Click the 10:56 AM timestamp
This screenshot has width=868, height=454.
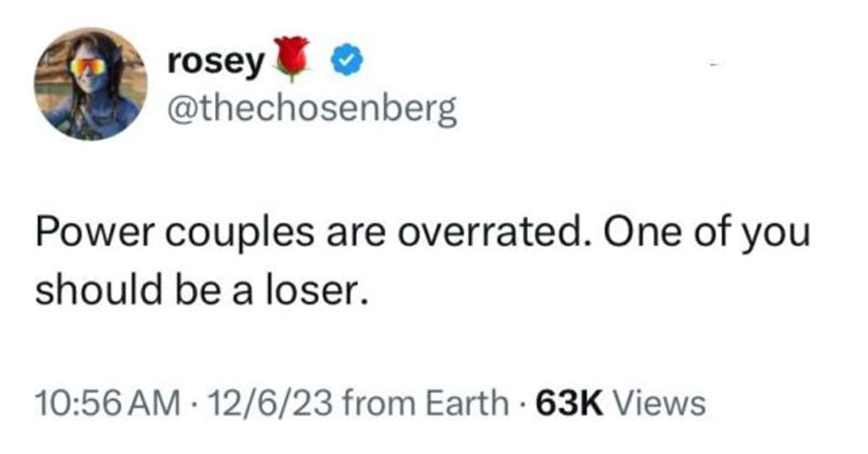pyautogui.click(x=107, y=403)
